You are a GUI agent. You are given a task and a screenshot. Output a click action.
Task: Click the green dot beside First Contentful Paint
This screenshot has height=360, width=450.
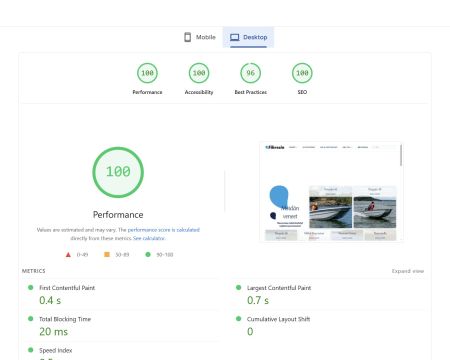point(31,287)
